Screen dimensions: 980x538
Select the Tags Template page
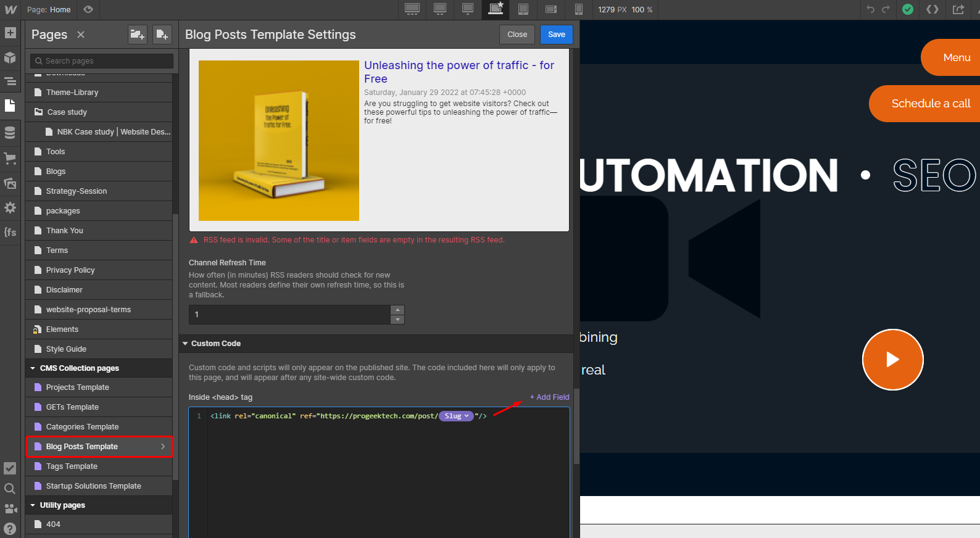click(x=99, y=466)
